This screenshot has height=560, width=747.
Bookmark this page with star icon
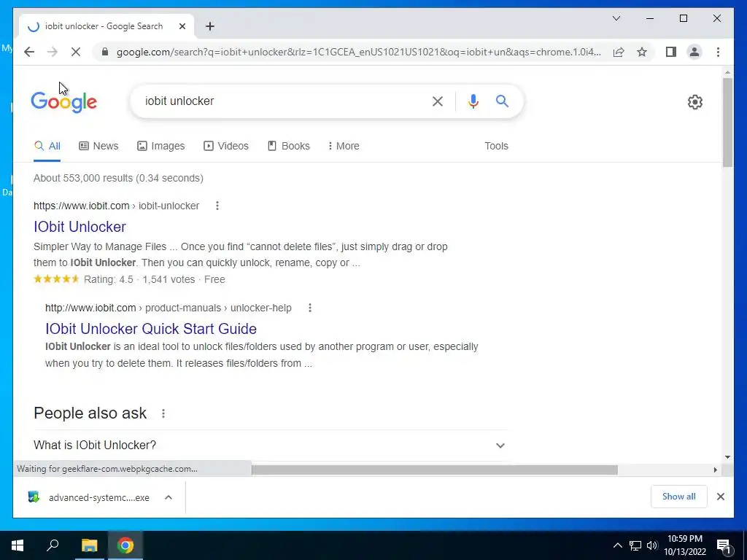[642, 52]
